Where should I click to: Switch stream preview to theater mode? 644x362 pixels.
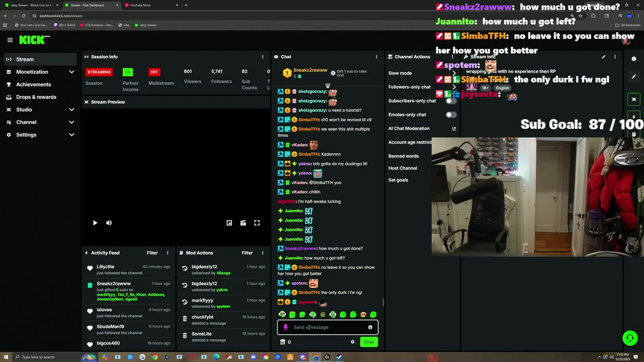pos(243,223)
